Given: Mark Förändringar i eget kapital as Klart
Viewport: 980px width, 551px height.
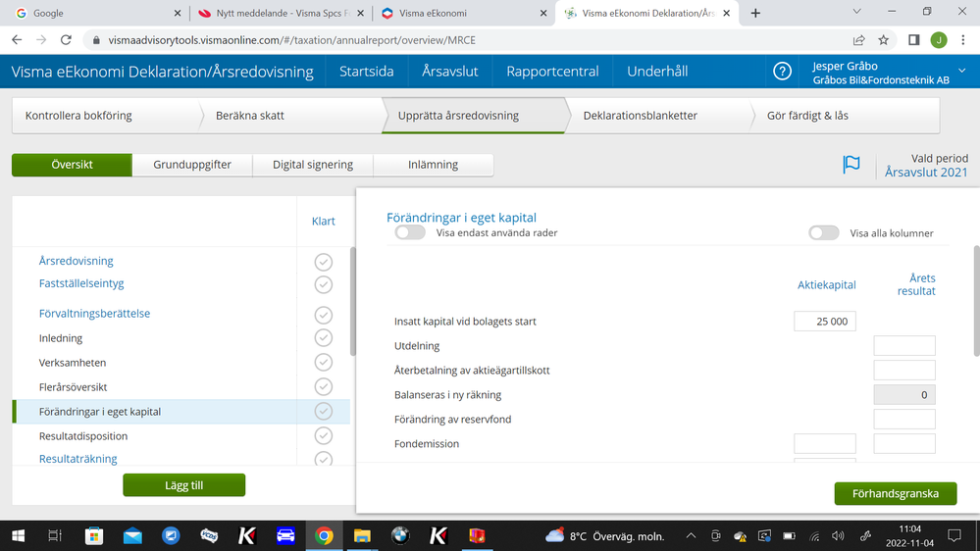Looking at the screenshot, I should [323, 412].
